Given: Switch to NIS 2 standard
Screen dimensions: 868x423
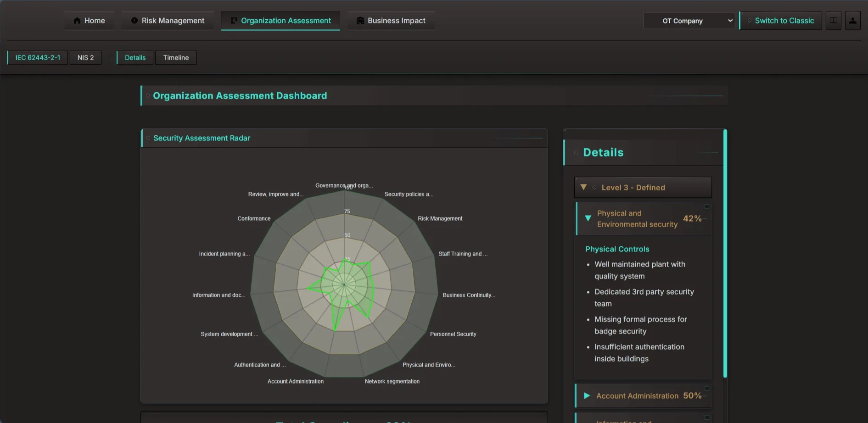Looking at the screenshot, I should (85, 58).
